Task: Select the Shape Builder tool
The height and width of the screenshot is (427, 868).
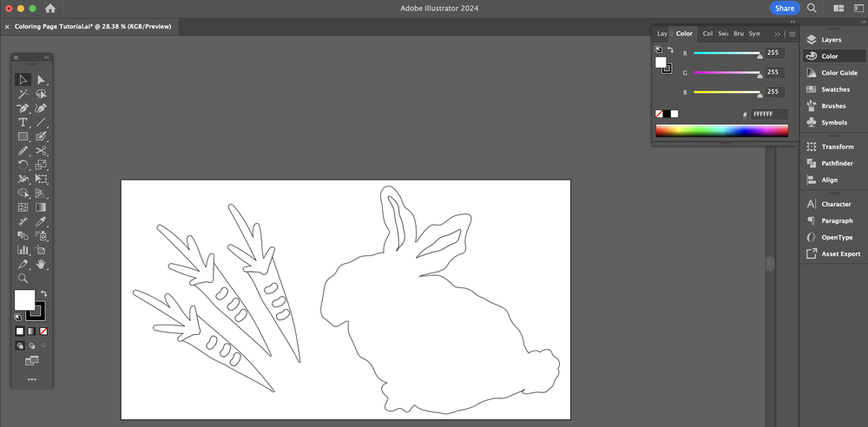Action: tap(23, 194)
